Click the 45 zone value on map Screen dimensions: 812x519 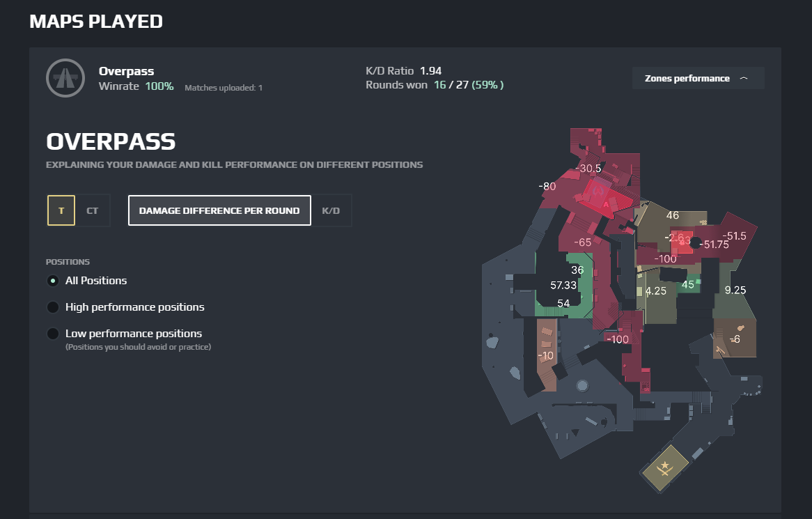coord(688,284)
